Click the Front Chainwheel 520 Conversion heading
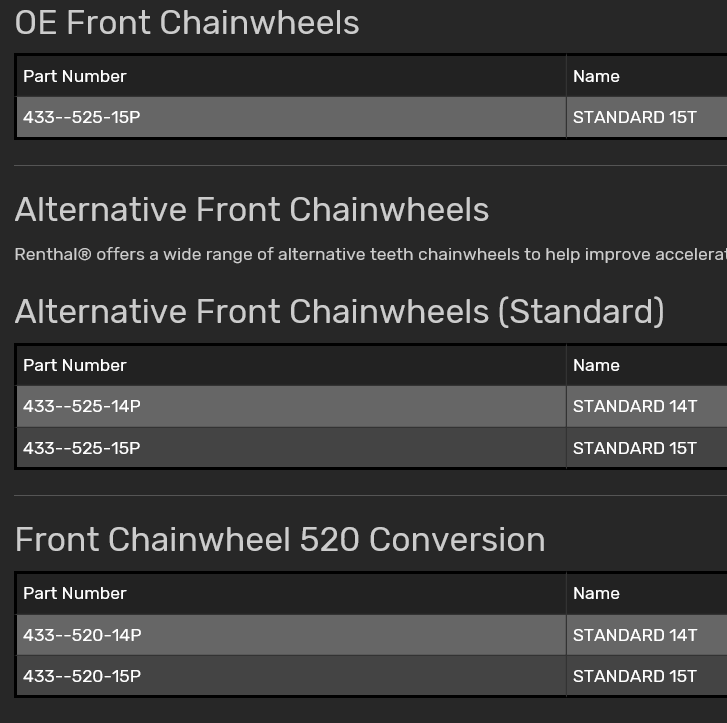727x723 pixels. (280, 540)
